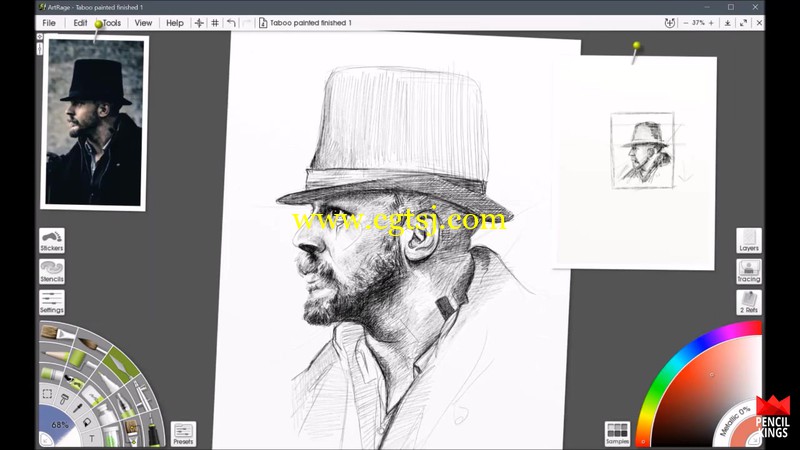Select the green and white Paint Tube tool
This screenshot has width=800, height=450.
[x=52, y=374]
